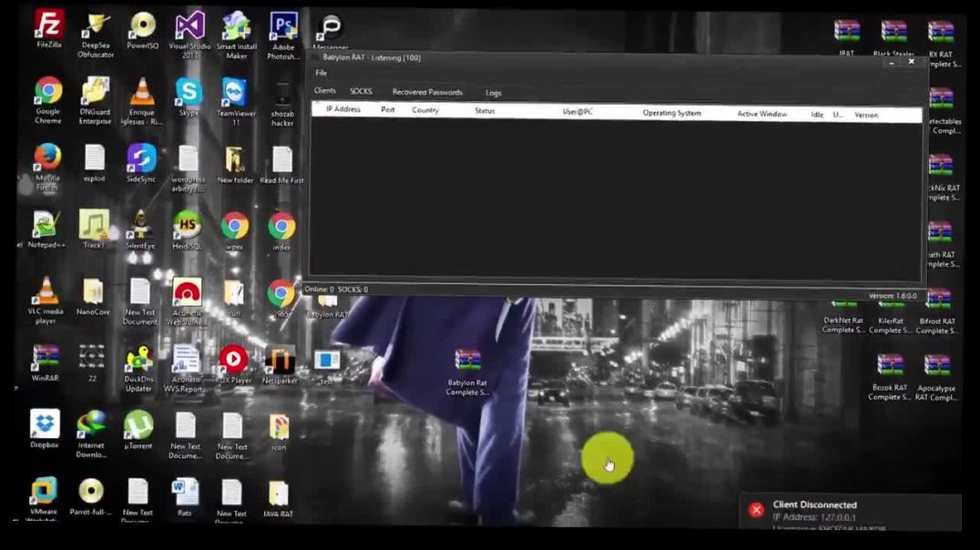Select the New folder desktop icon
980x550 pixels.
tap(236, 165)
